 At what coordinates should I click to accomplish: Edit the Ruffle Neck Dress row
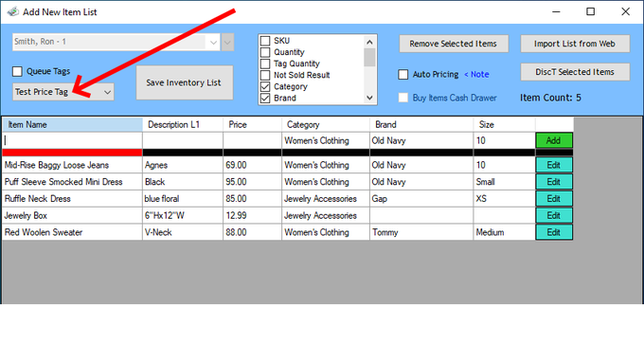554,199
